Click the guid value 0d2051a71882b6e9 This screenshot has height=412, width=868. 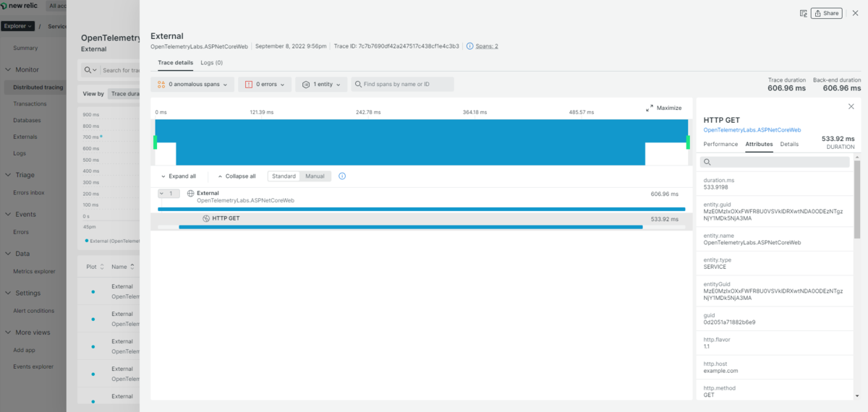click(729, 322)
